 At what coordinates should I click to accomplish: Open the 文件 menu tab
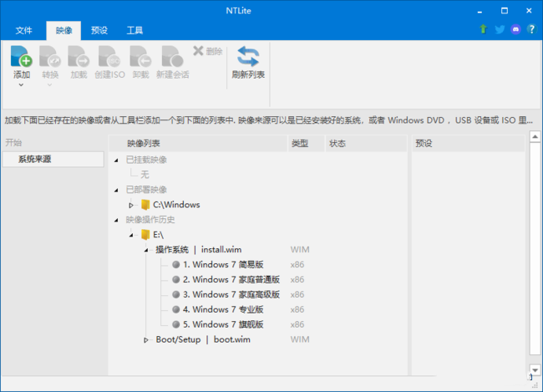coord(23,30)
